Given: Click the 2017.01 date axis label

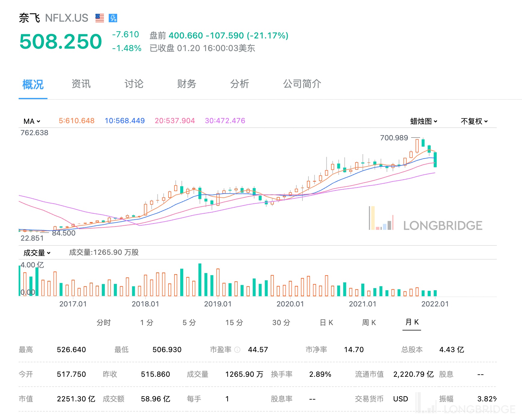Looking at the screenshot, I should (73, 304).
